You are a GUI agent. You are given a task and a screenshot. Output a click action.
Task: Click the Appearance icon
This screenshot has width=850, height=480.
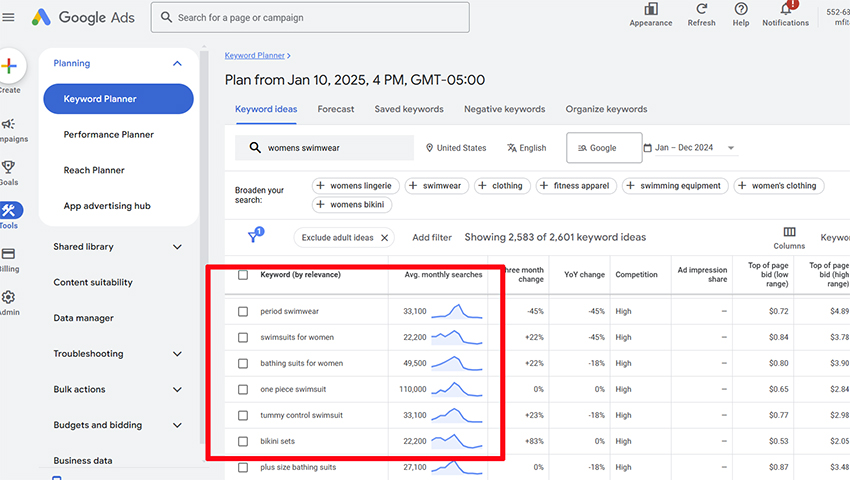pyautogui.click(x=651, y=9)
